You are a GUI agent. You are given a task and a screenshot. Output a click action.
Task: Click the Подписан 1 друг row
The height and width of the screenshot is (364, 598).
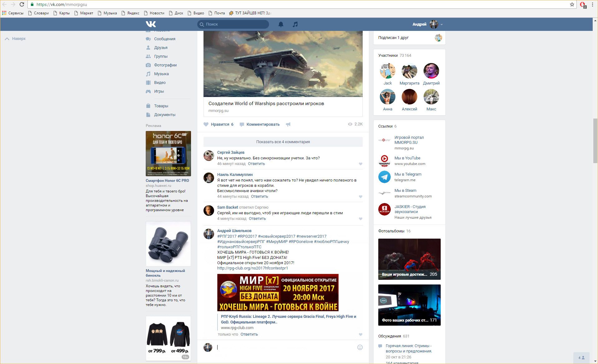click(409, 38)
